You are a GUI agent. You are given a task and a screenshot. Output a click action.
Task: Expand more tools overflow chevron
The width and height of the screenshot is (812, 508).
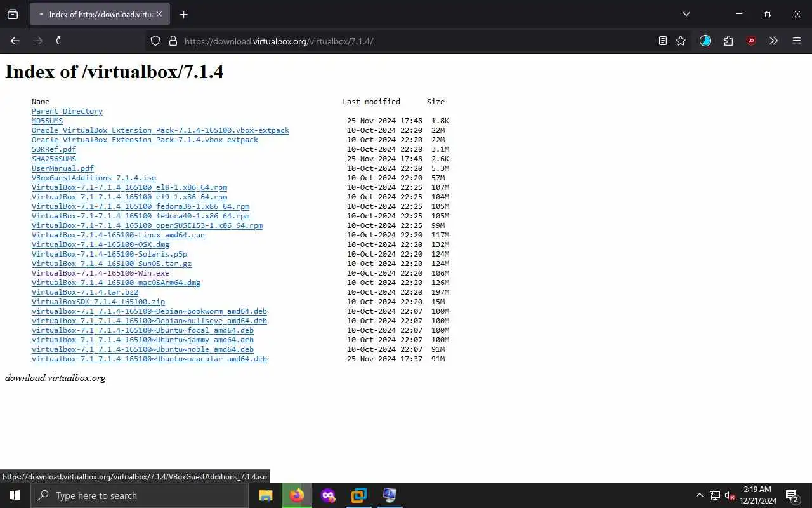tap(773, 41)
